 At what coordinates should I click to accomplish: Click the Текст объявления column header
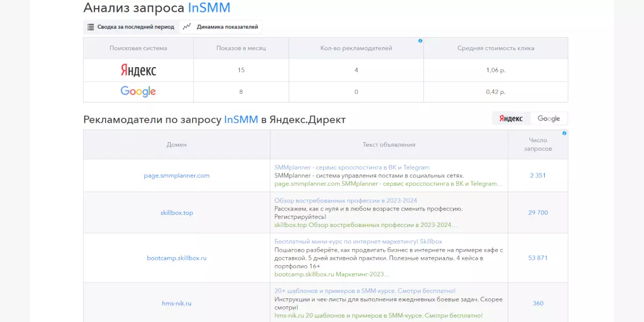click(x=389, y=144)
